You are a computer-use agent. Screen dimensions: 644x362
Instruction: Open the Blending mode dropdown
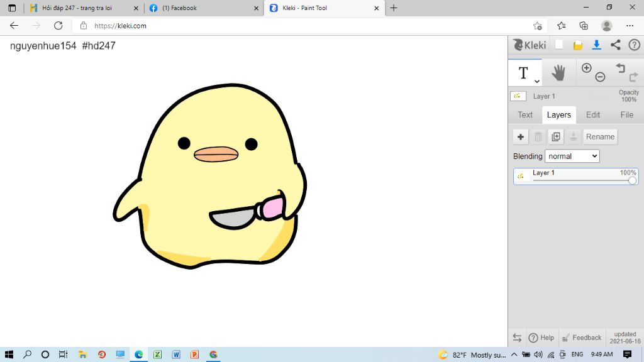(572, 156)
